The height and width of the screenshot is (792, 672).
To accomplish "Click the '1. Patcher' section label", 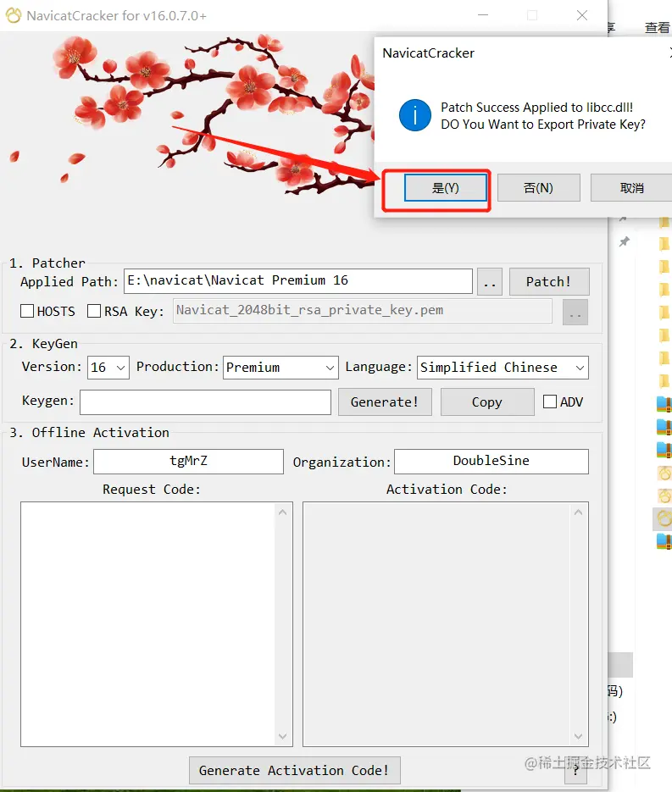I will (47, 263).
